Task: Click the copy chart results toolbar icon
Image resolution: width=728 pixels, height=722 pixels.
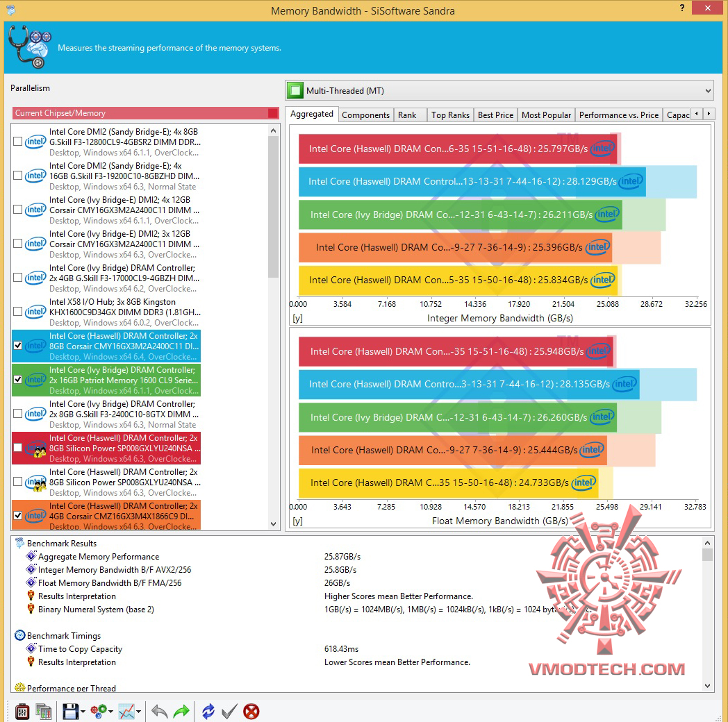Action: (44, 711)
